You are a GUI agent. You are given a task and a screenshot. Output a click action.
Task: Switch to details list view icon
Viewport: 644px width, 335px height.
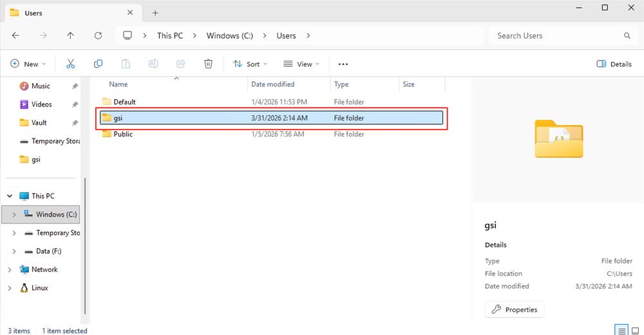coord(621,330)
